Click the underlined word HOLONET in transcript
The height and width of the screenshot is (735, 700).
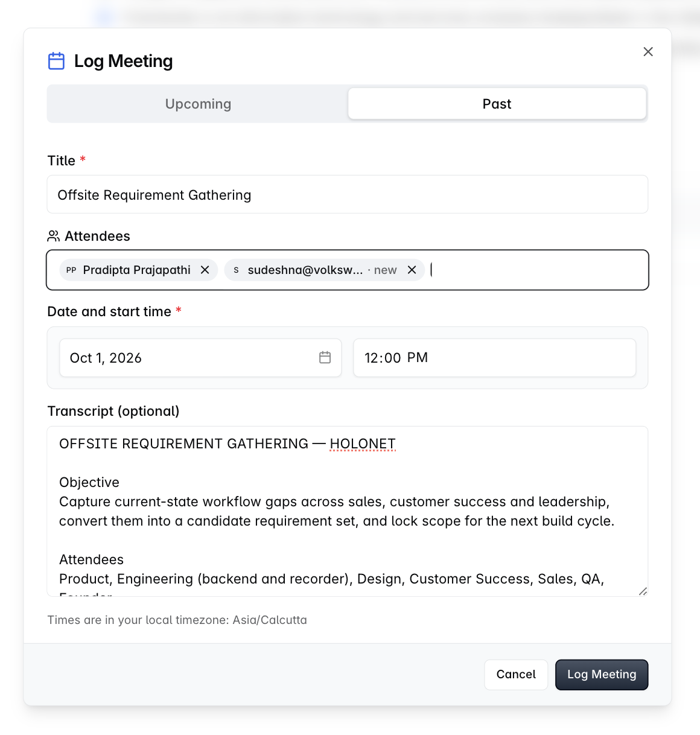click(363, 444)
